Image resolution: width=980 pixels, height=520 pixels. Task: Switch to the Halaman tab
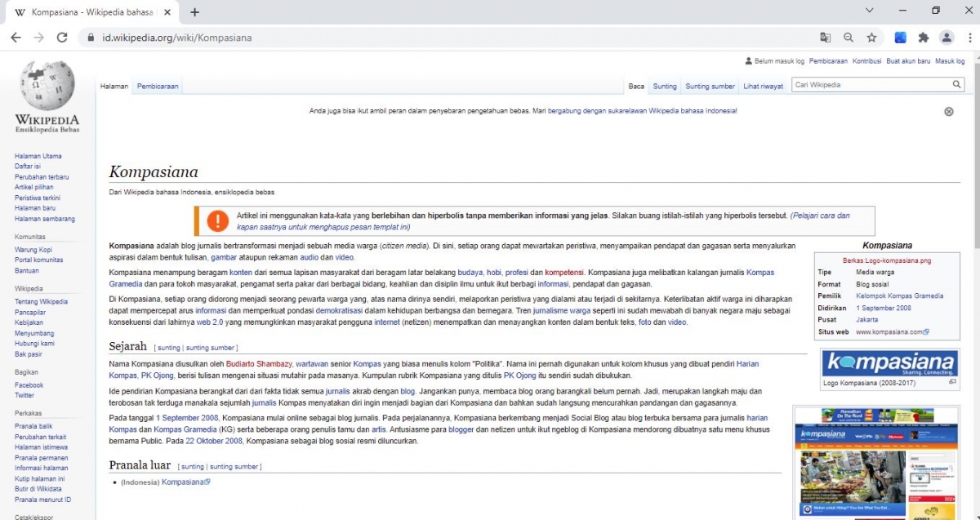point(114,86)
